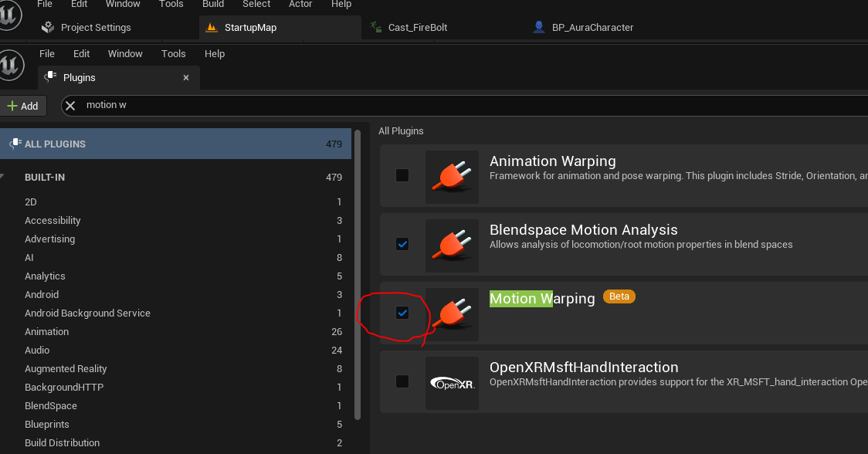
Task: Uncheck the Motion Warping plugin checkbox
Action: 402,313
